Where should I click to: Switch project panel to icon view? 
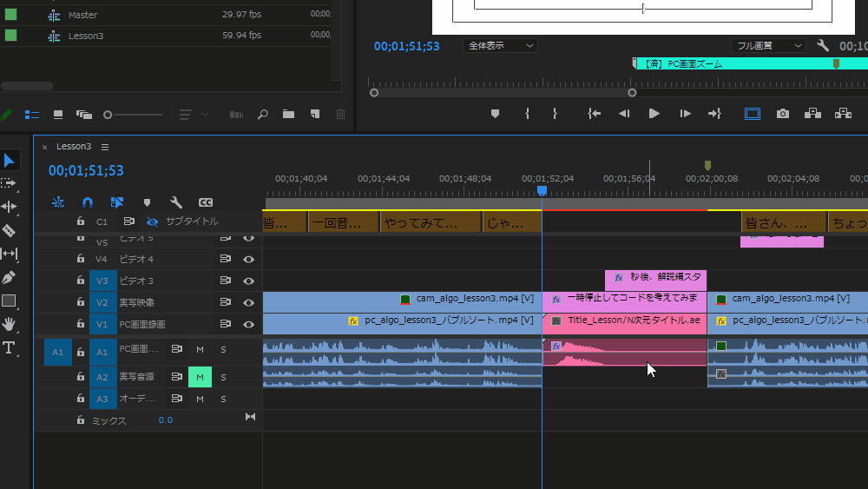(57, 115)
